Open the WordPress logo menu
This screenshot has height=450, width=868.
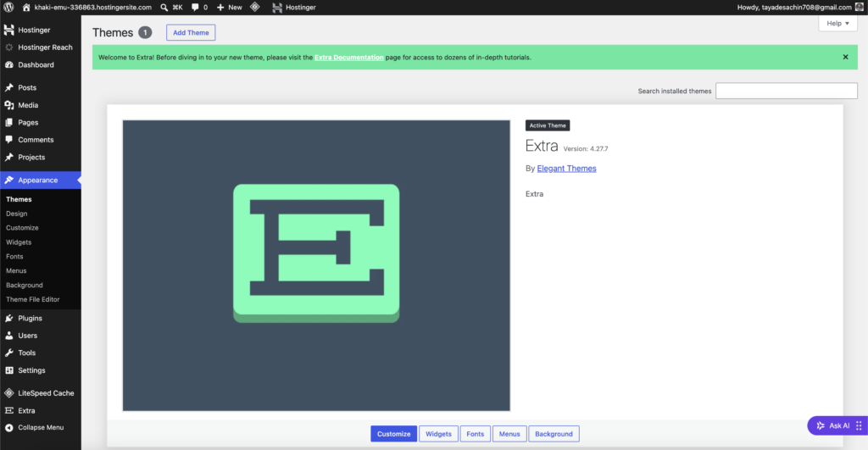click(8, 7)
